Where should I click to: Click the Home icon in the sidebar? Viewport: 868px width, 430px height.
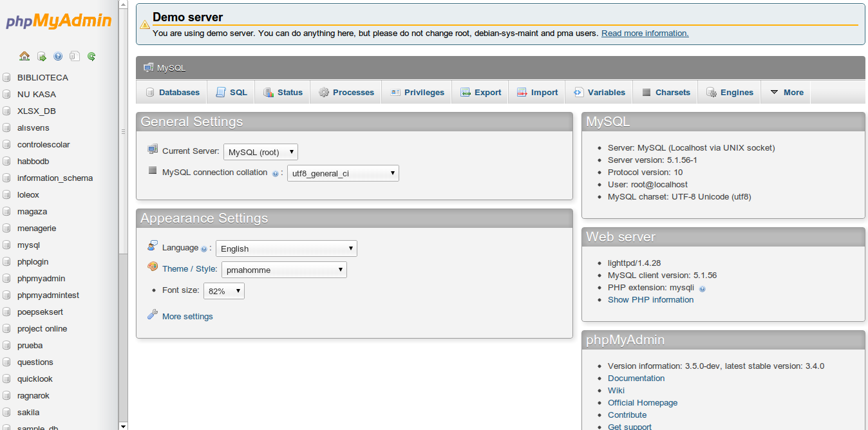click(24, 57)
